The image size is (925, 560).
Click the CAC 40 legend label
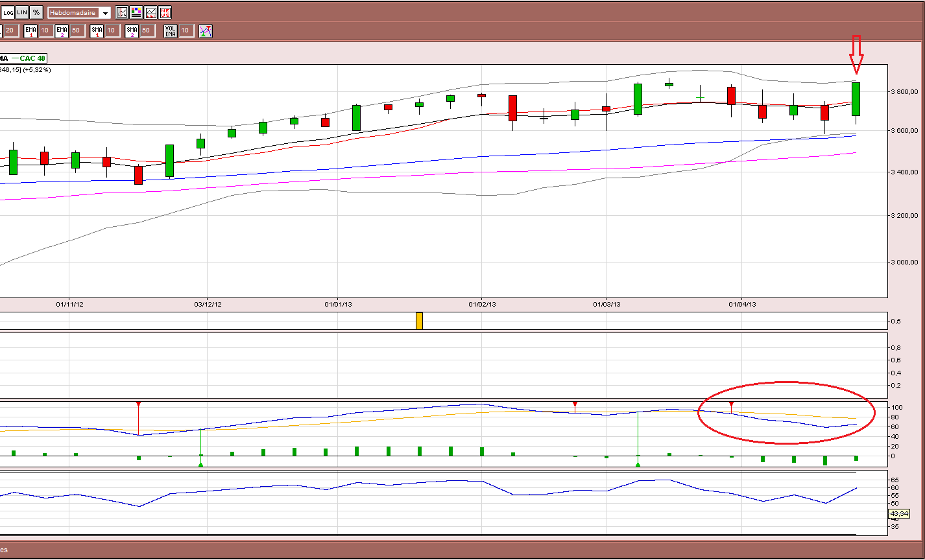pos(32,58)
